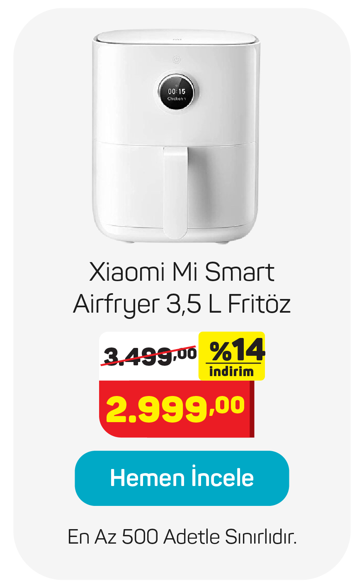Open the Xiaomi Mi Smart Airfryer title
This screenshot has width=364, height=588.
[x=182, y=289]
